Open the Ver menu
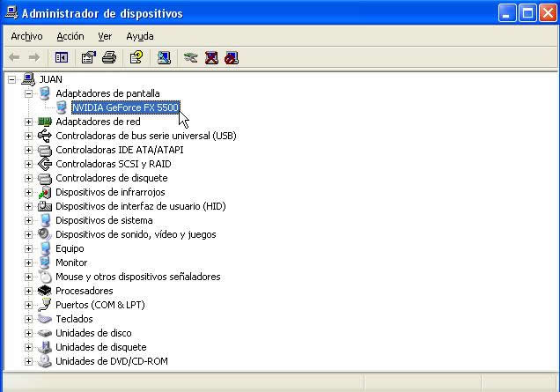The height and width of the screenshot is (392, 560). (105, 36)
